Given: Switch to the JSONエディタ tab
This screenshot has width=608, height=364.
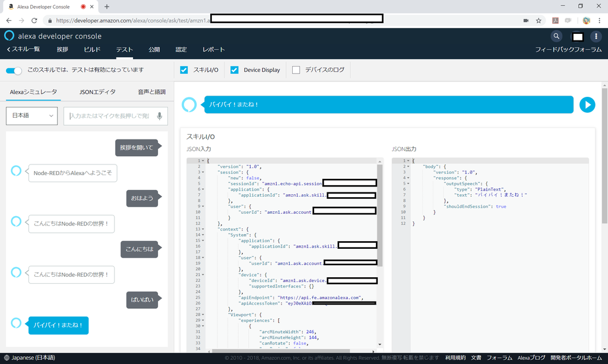Looking at the screenshot, I should point(97,92).
